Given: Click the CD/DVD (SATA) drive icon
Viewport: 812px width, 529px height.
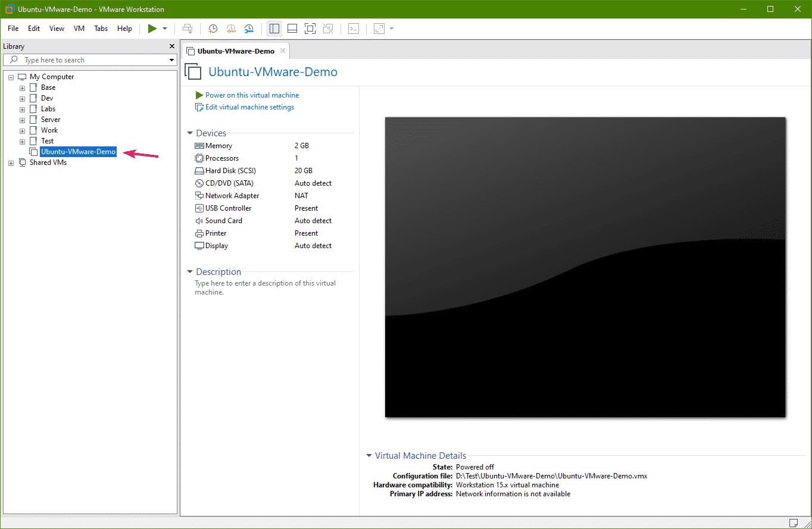Looking at the screenshot, I should click(x=199, y=183).
